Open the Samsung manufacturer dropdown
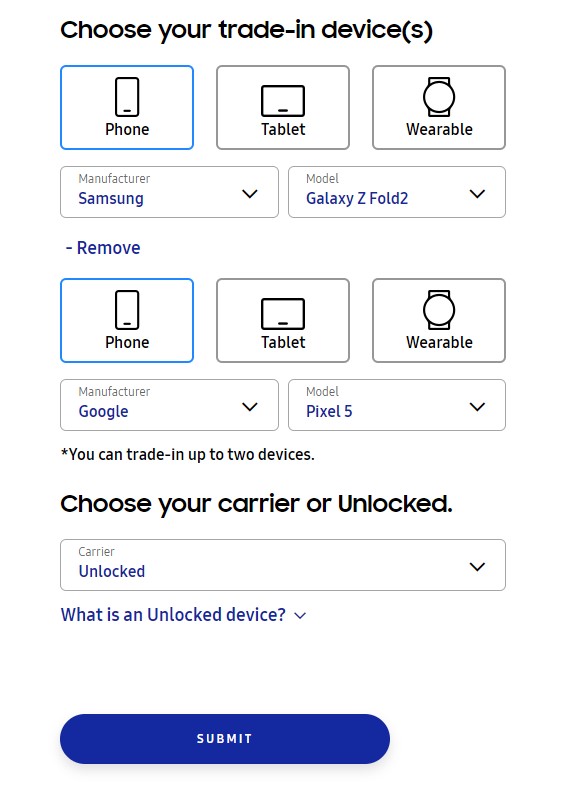 [169, 192]
